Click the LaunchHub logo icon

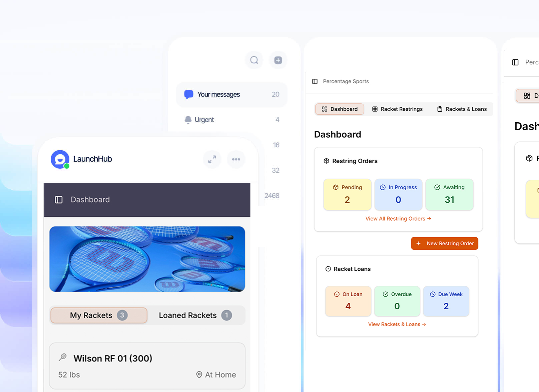tap(59, 159)
